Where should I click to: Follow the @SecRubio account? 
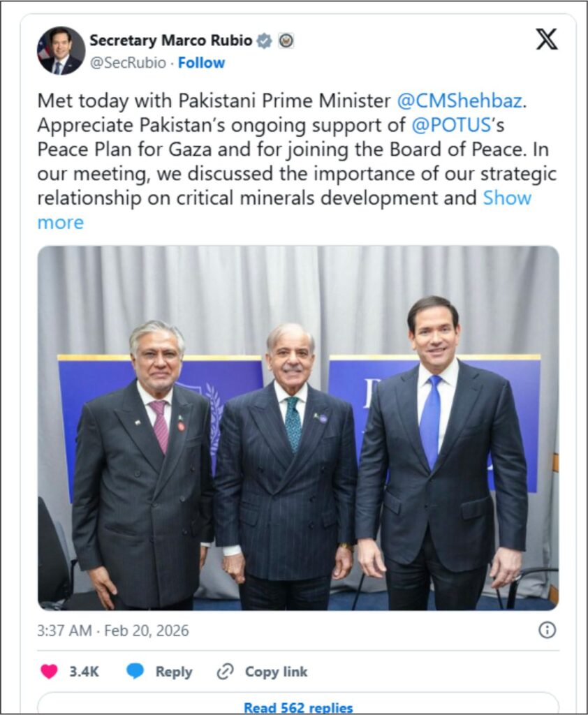click(201, 63)
